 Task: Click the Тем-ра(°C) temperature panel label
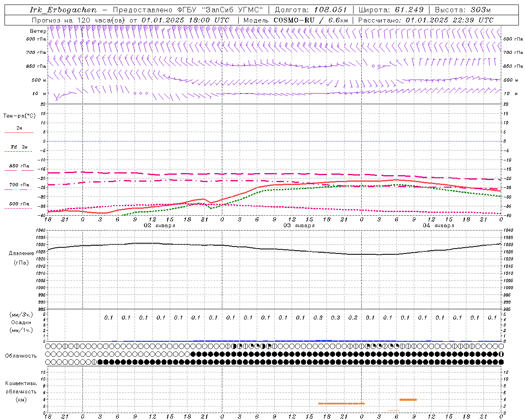point(19,116)
